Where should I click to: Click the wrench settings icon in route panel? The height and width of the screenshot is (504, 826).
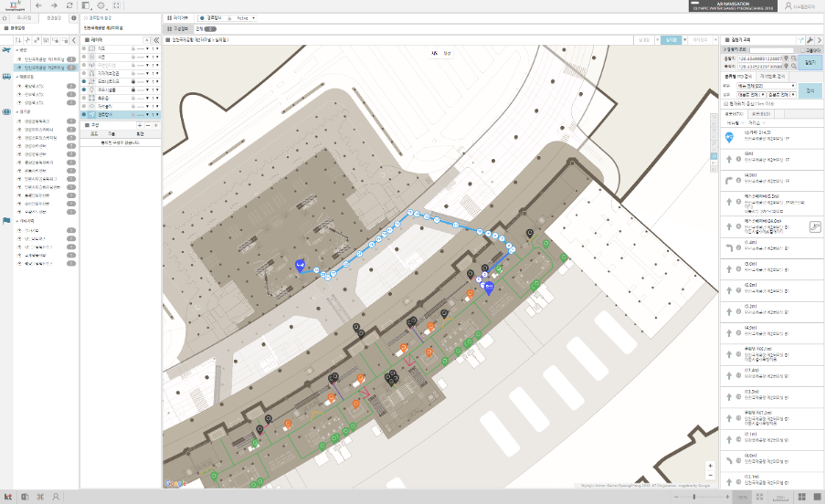[810, 41]
